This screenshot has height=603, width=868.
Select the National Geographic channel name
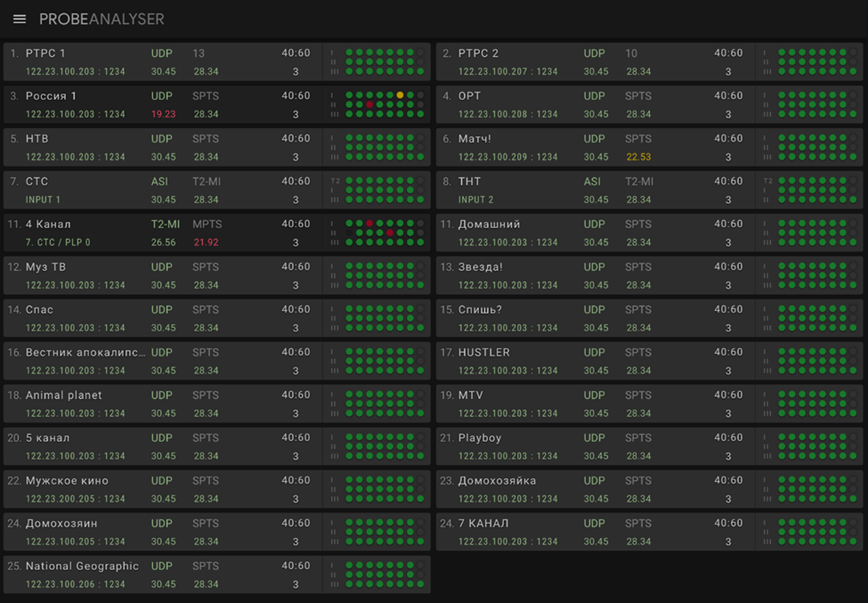coord(82,566)
